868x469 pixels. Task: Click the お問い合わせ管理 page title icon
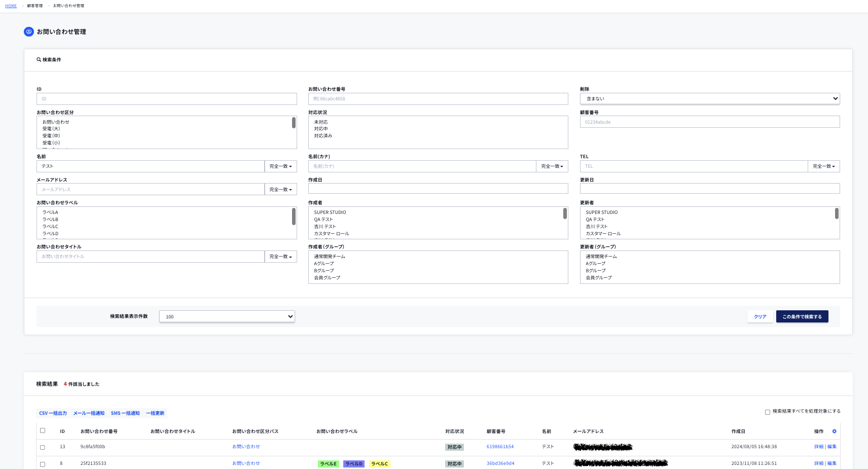29,32
